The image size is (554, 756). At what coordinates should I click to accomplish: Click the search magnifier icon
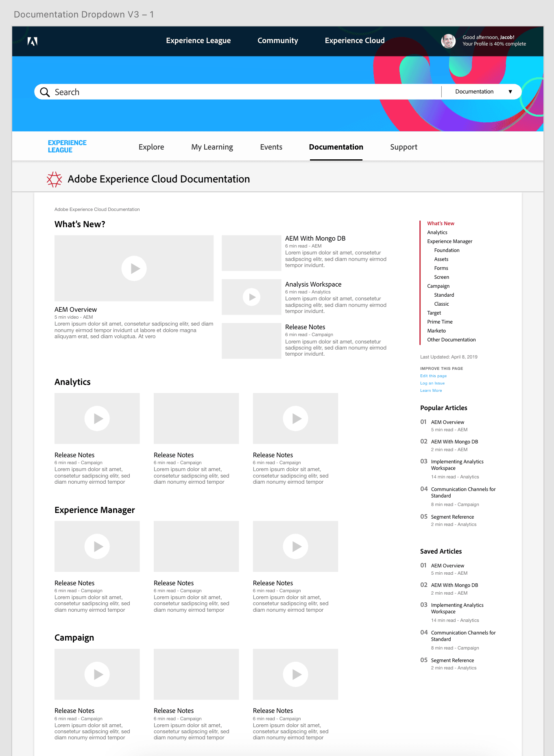point(45,92)
